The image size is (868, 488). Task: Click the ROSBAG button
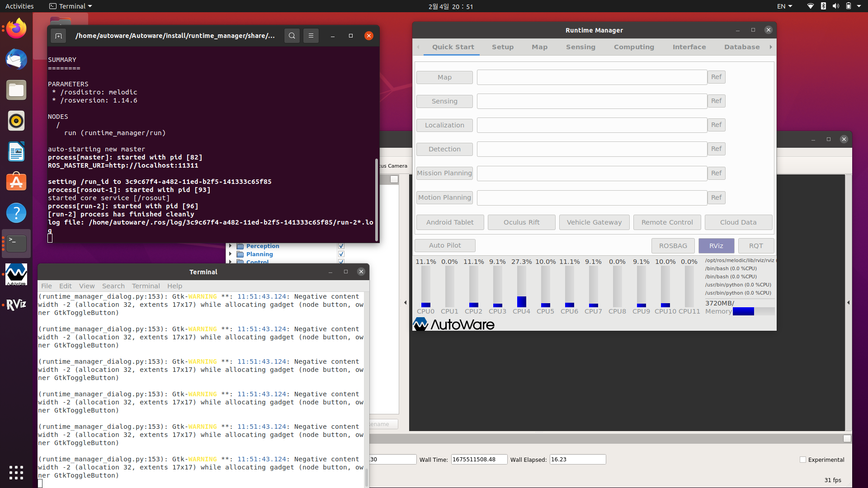click(673, 246)
